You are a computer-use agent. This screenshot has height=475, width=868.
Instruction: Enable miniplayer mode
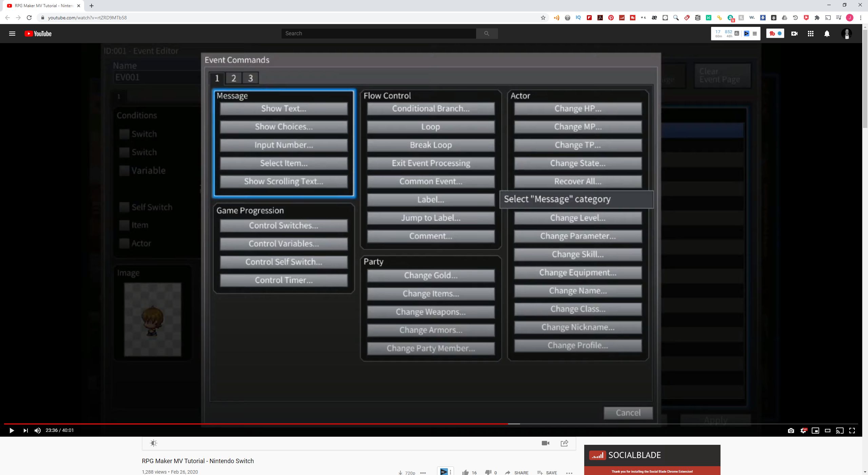tap(815, 431)
